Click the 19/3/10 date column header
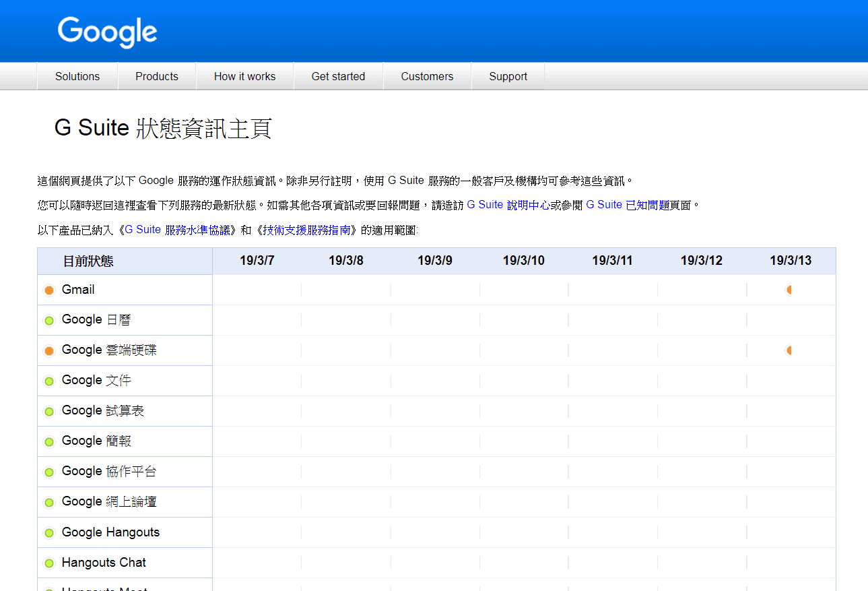This screenshot has height=591, width=868. point(524,261)
